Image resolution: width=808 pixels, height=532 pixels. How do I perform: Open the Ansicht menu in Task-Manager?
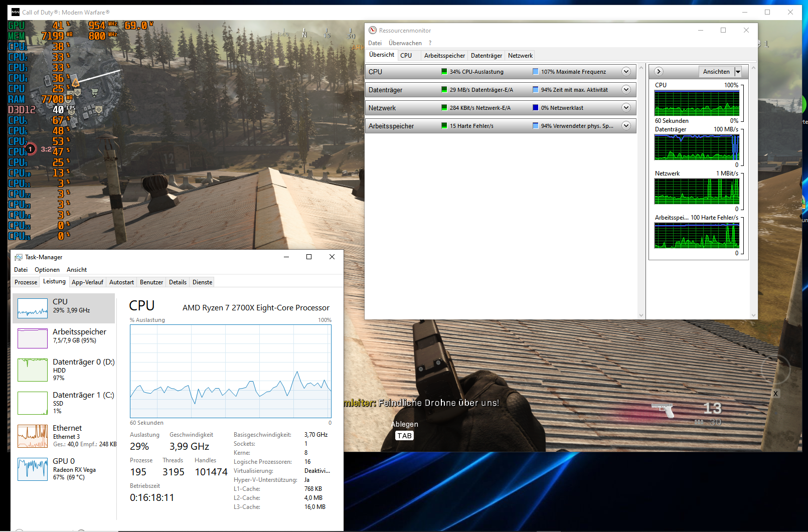point(77,270)
